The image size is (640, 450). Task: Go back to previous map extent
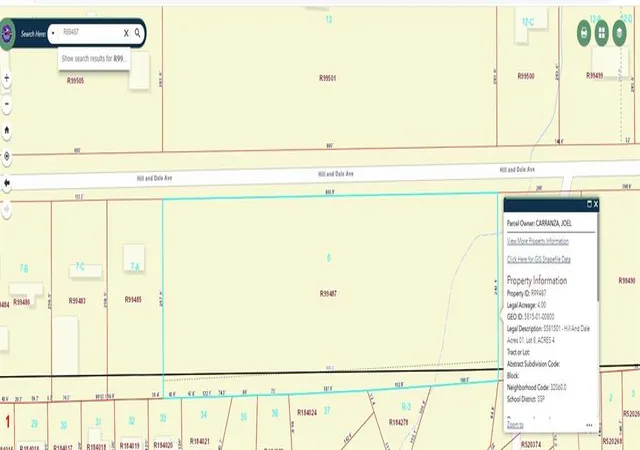7,183
